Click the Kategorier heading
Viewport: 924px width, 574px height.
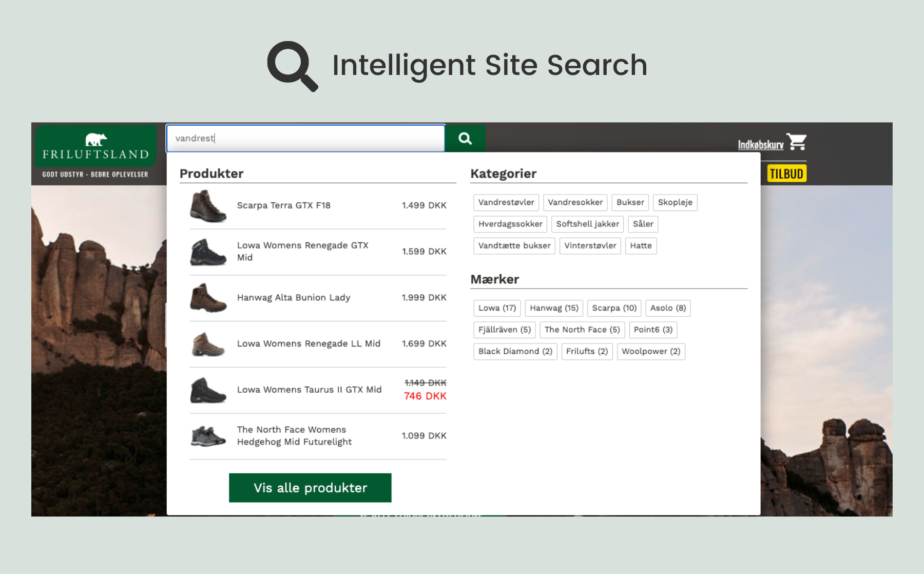pyautogui.click(x=503, y=174)
